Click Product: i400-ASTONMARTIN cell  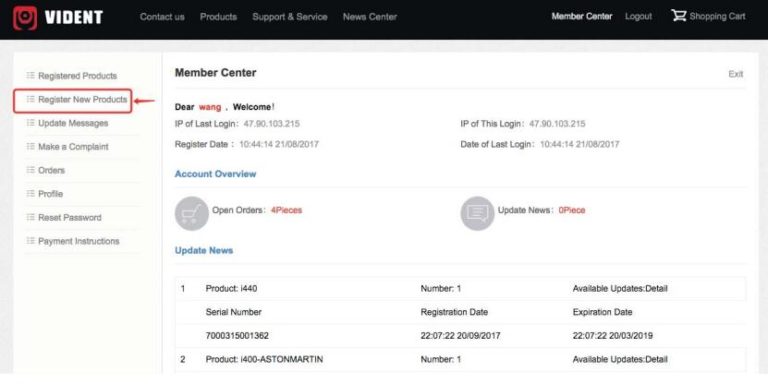click(x=264, y=360)
